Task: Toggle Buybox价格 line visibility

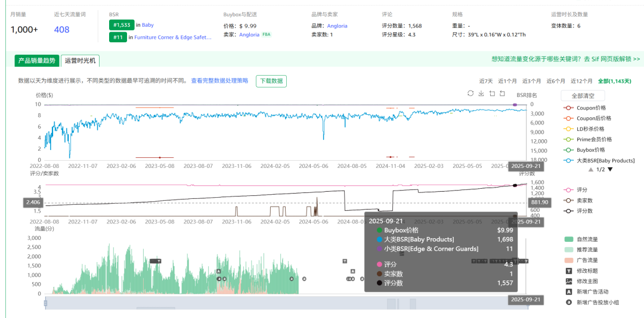Action: pos(569,150)
